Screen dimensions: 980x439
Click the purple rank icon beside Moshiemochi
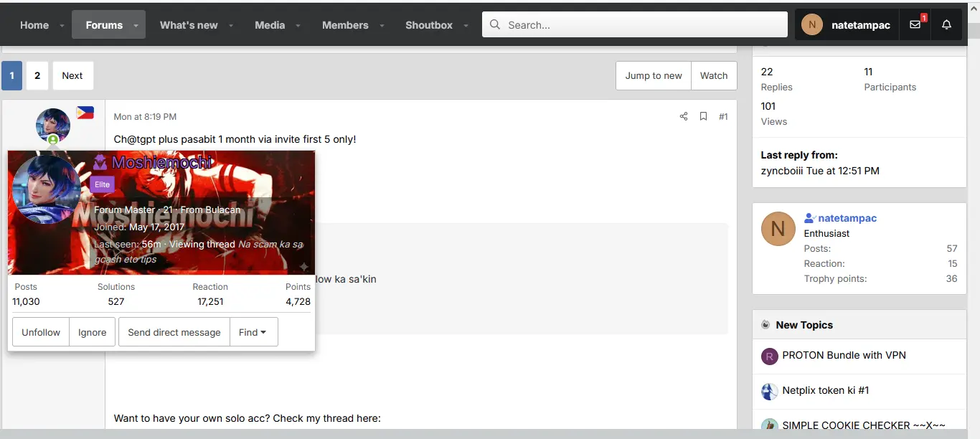[x=100, y=163]
